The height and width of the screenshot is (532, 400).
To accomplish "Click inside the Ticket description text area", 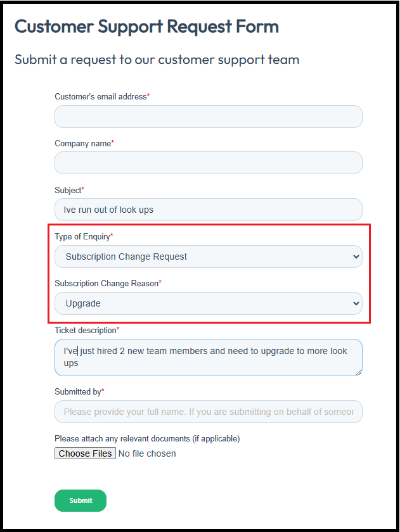I will (209, 357).
